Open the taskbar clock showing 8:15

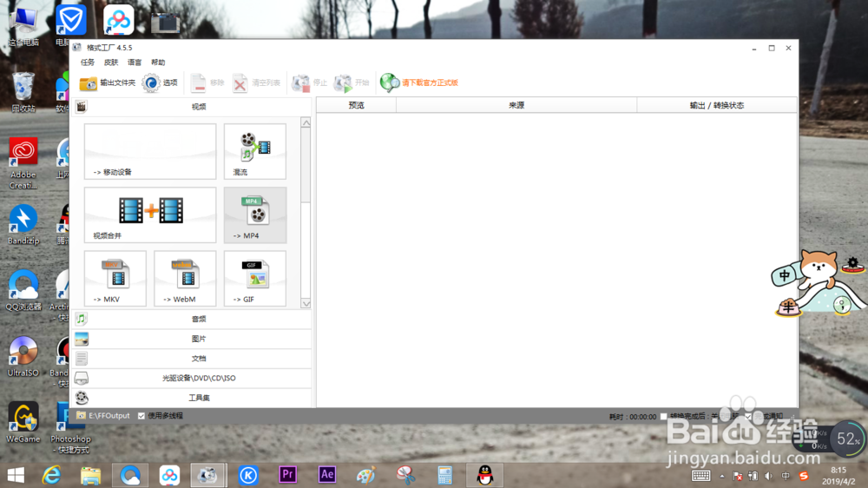click(x=838, y=476)
